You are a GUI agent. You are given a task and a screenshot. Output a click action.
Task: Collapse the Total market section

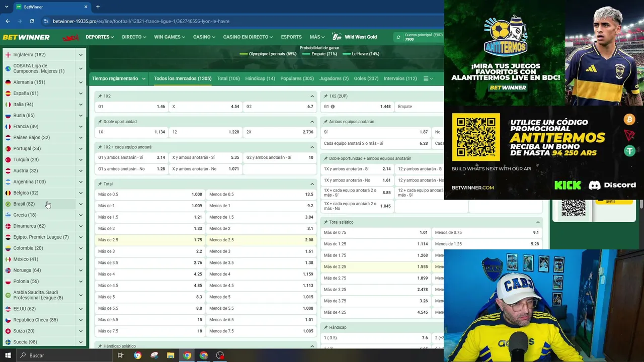(312, 184)
